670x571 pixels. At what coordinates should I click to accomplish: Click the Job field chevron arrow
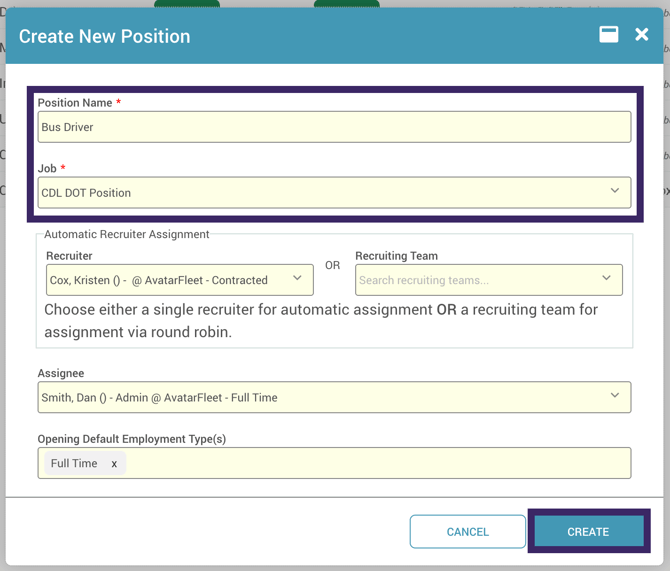[x=615, y=192]
